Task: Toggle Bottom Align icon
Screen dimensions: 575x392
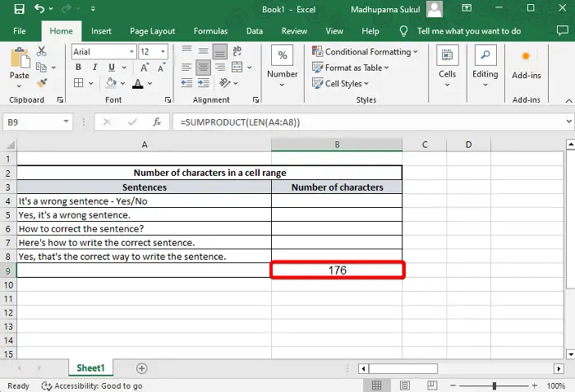Action: click(220, 52)
